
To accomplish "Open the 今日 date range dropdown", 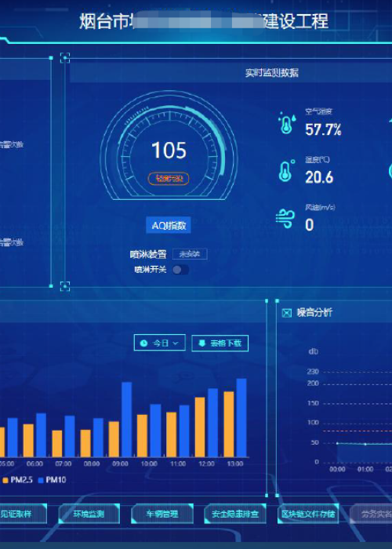I will tap(160, 344).
